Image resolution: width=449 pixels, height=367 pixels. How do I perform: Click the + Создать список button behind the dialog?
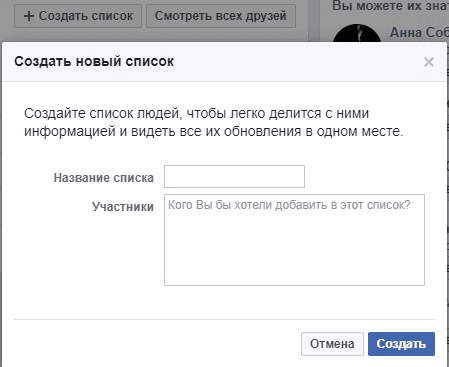(x=78, y=16)
